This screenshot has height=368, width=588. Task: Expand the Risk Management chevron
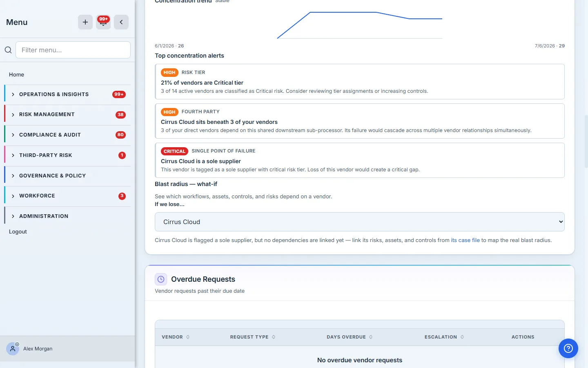coord(13,115)
